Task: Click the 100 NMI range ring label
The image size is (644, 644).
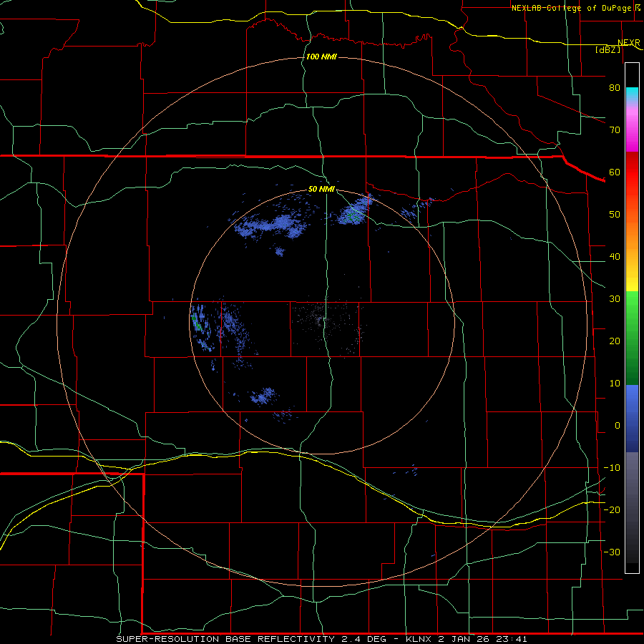Action: (x=321, y=57)
